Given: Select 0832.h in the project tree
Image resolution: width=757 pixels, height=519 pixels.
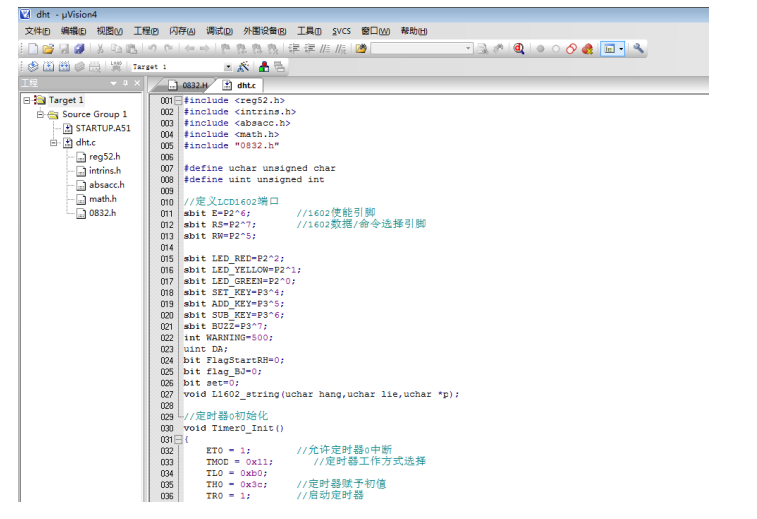Looking at the screenshot, I should click(x=102, y=213).
